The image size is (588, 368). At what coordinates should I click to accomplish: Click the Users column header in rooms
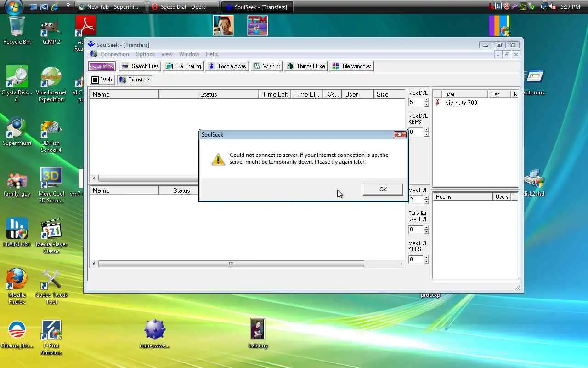coord(502,197)
